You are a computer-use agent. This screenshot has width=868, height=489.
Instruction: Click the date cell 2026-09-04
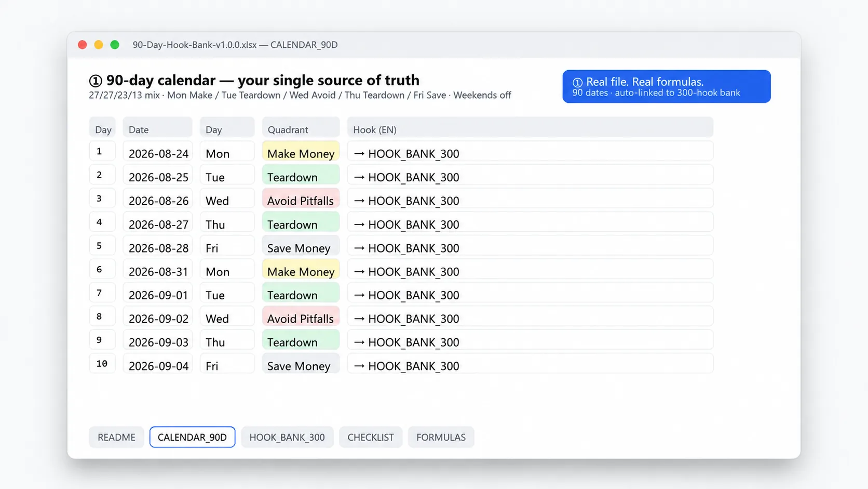pos(157,364)
